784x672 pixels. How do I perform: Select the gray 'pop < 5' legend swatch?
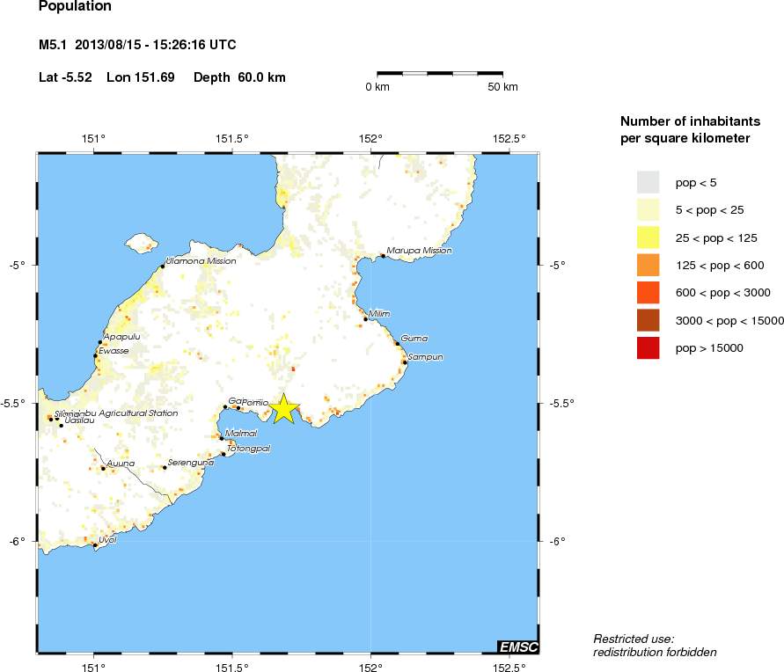[648, 182]
